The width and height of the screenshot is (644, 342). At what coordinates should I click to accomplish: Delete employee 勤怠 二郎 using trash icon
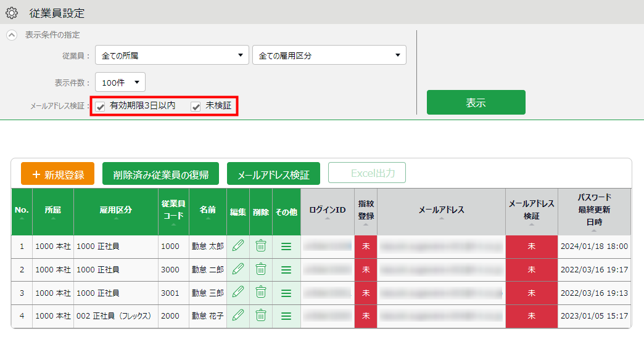pos(261,269)
